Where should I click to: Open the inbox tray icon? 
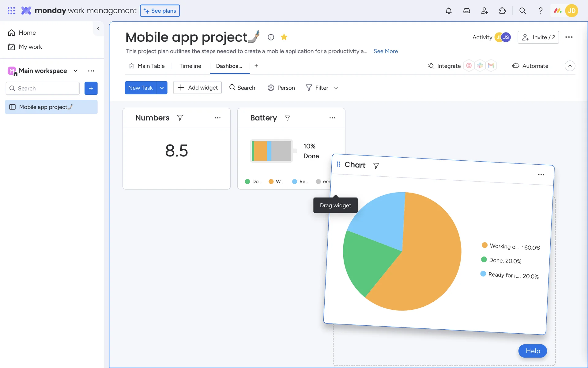(x=466, y=11)
